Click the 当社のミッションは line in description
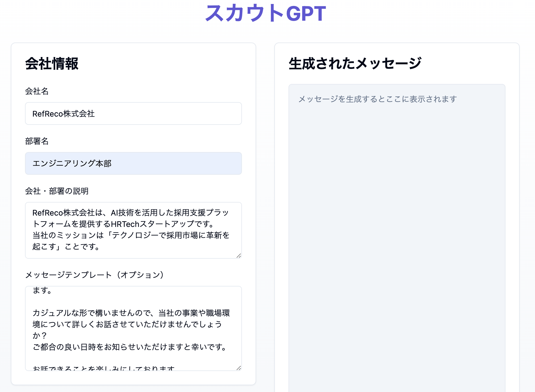Image resolution: width=535 pixels, height=392 pixels. [x=131, y=235]
